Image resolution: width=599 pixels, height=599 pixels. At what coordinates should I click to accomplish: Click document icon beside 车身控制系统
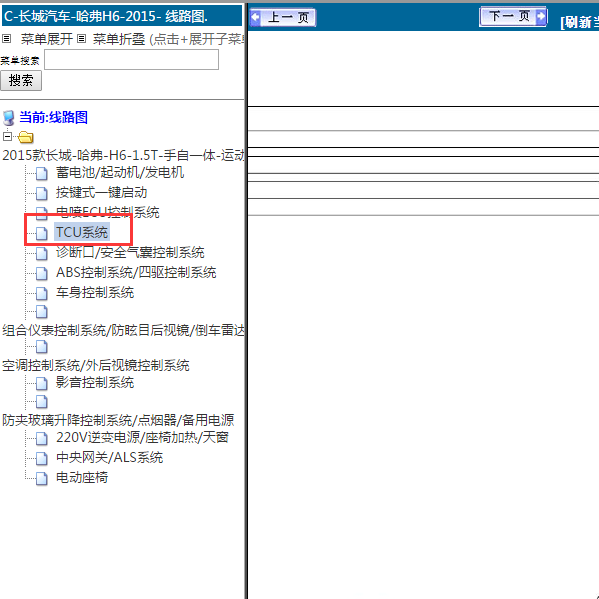[42, 293]
